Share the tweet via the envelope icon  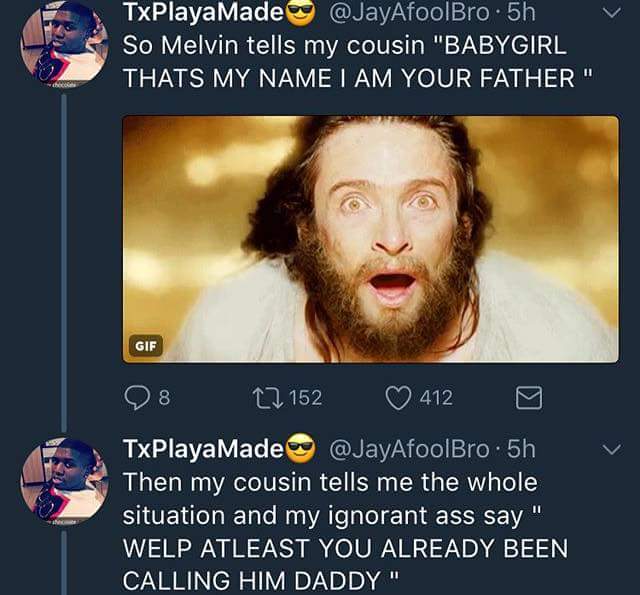(526, 399)
